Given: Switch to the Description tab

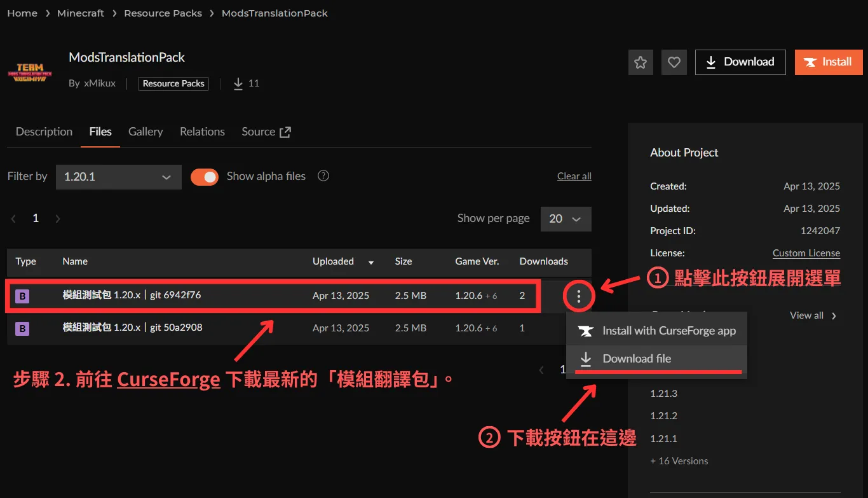Looking at the screenshot, I should pos(44,132).
